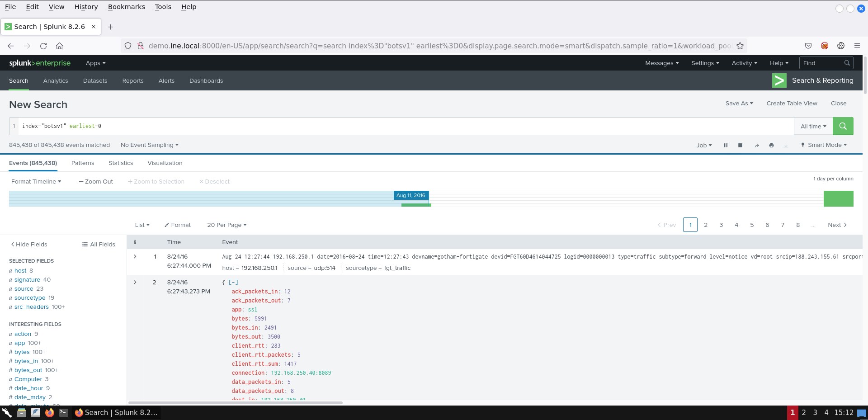Open the Job dropdown
The image size is (868, 420).
point(704,145)
